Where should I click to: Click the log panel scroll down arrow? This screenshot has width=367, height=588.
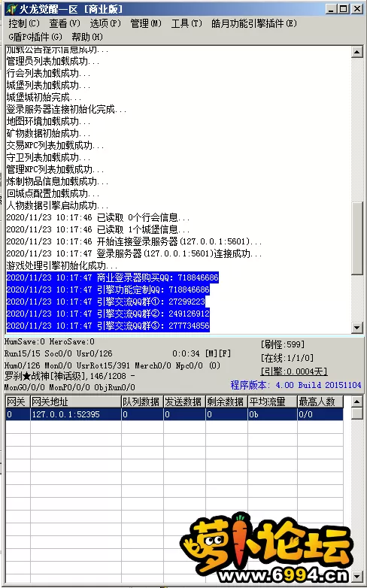tap(357, 327)
